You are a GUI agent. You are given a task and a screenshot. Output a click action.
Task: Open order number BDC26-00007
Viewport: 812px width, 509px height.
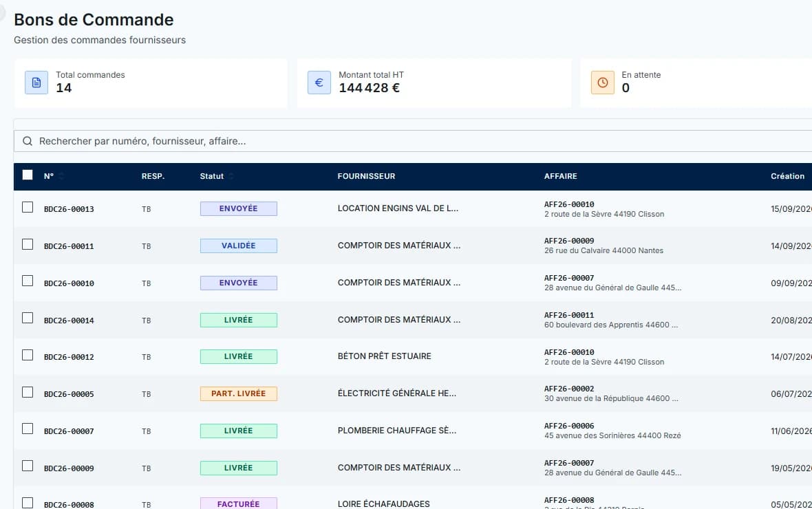click(69, 431)
